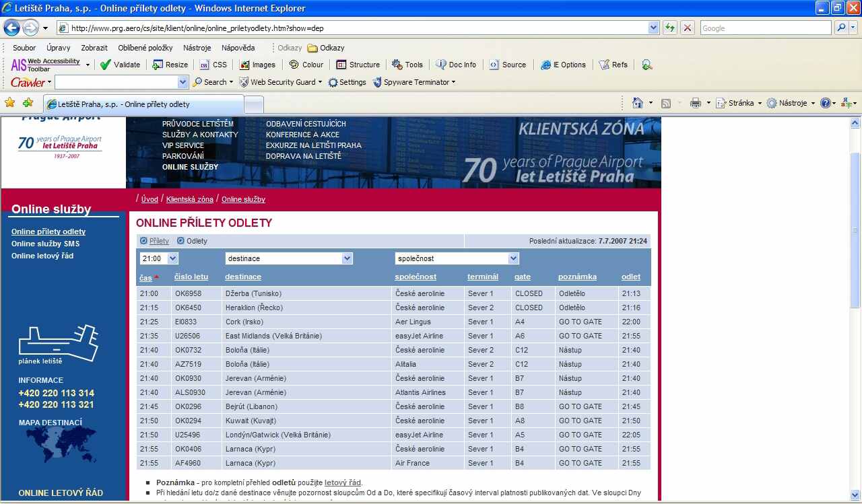This screenshot has width=862, height=504.
Task: Click the magnifier icon after Refs
Action: click(x=646, y=65)
